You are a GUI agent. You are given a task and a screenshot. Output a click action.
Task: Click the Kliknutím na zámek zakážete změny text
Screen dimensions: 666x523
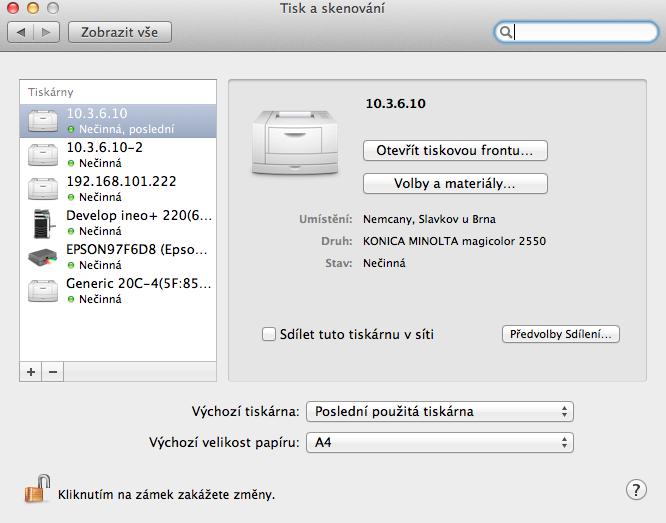pos(166,495)
